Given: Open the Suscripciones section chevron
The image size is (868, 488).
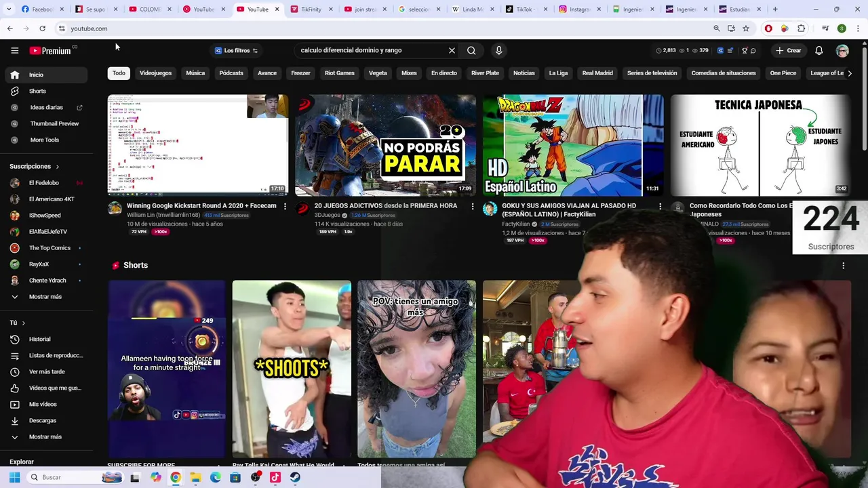Looking at the screenshot, I should (x=57, y=166).
